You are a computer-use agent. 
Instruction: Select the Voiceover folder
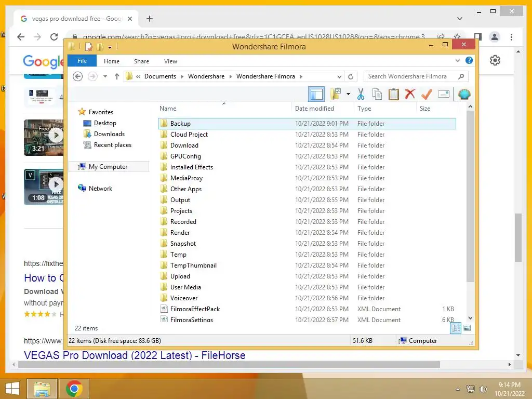pos(307,298)
